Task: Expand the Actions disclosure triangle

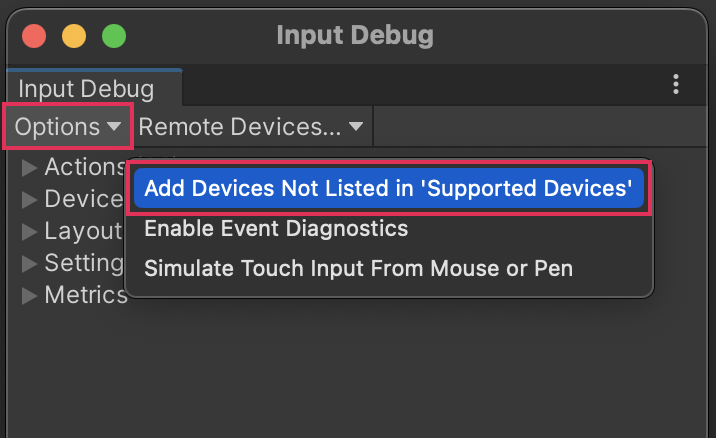Action: click(29, 167)
